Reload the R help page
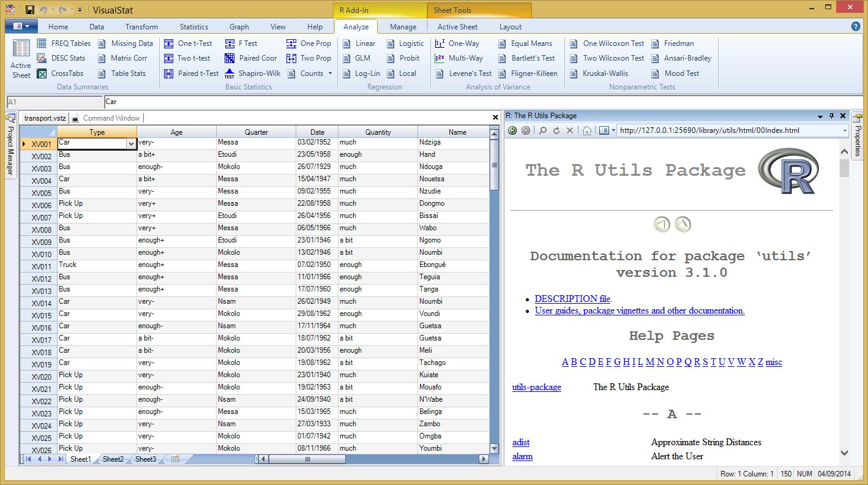The image size is (868, 485). pyautogui.click(x=556, y=130)
